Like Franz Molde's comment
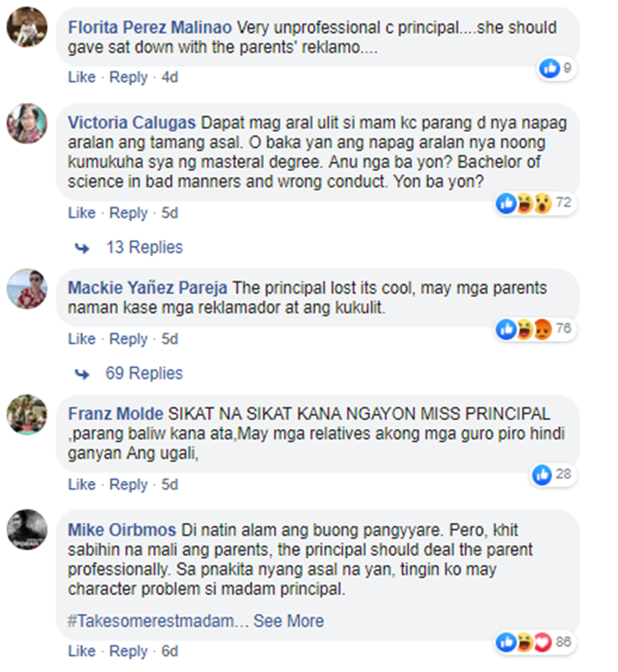Screen dimensions: 618x672 click(82, 484)
